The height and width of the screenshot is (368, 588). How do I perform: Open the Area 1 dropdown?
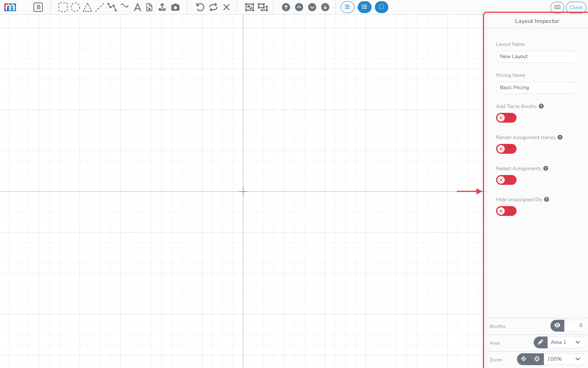point(567,342)
